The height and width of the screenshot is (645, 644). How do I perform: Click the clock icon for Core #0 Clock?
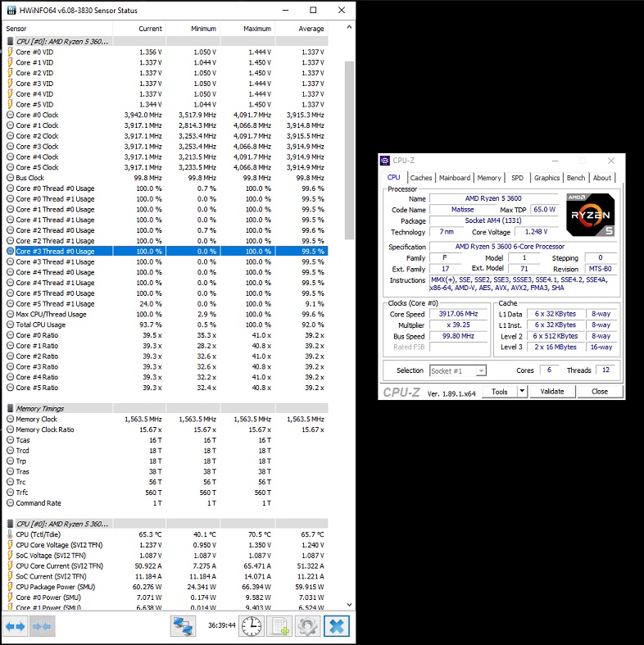[x=11, y=115]
